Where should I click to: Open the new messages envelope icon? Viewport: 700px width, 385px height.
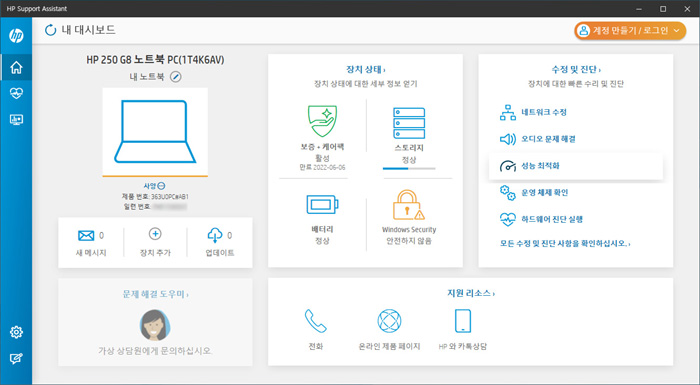click(86, 235)
